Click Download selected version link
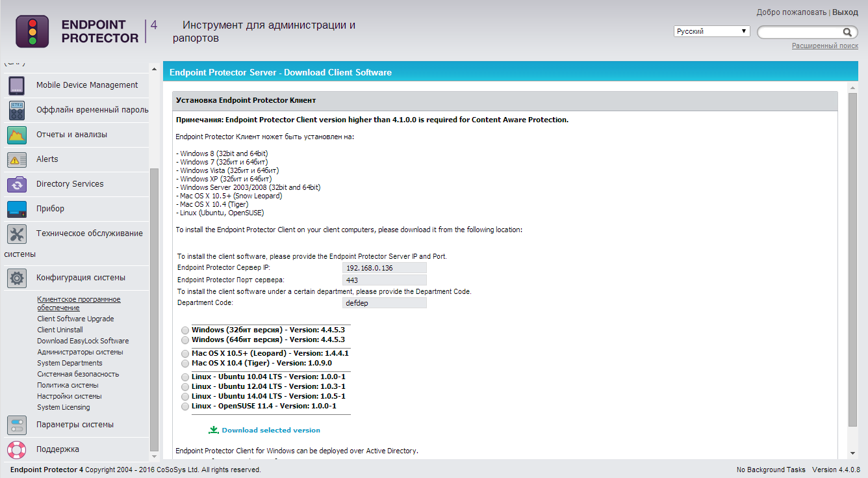The height and width of the screenshot is (478, 868). click(x=271, y=430)
